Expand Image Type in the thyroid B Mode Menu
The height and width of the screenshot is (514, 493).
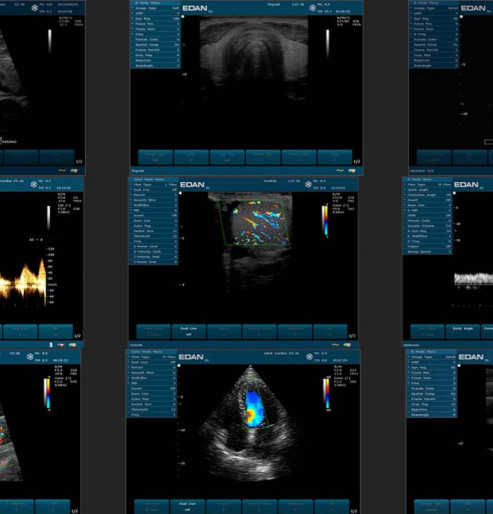[x=155, y=8]
